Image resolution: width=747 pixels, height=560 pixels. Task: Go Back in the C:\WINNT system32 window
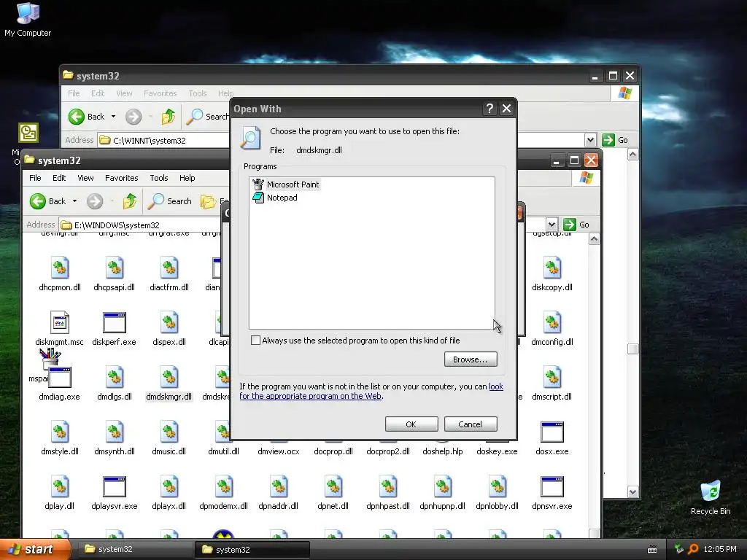[87, 116]
